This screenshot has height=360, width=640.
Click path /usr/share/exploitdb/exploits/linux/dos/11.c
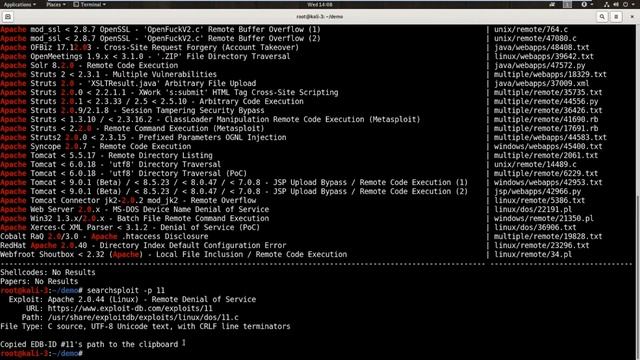(143, 317)
